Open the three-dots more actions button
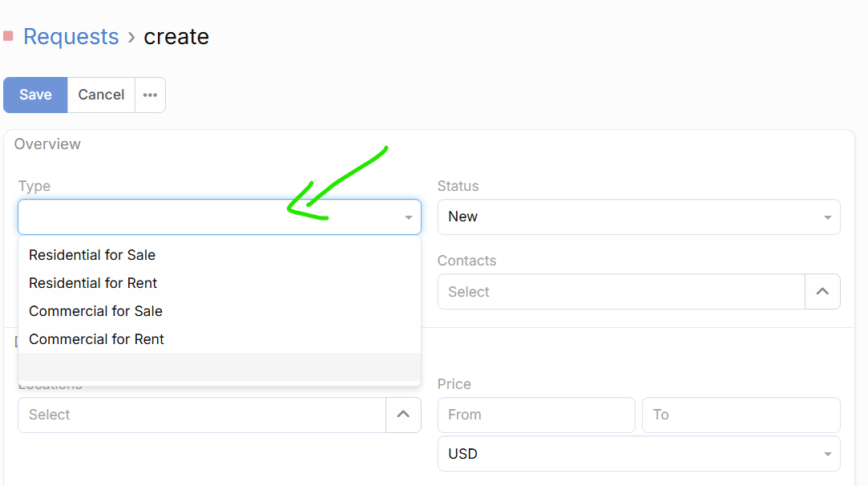 150,95
